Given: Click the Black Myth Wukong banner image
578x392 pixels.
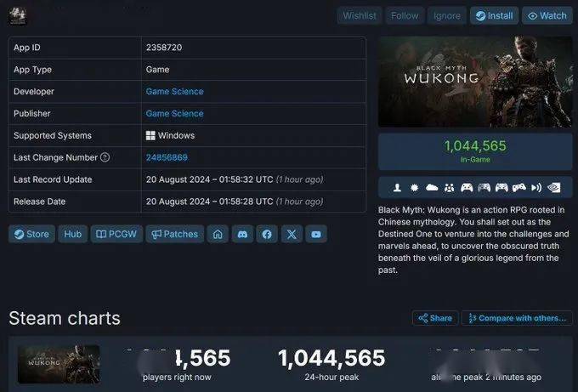Looking at the screenshot, I should pyautogui.click(x=475, y=82).
